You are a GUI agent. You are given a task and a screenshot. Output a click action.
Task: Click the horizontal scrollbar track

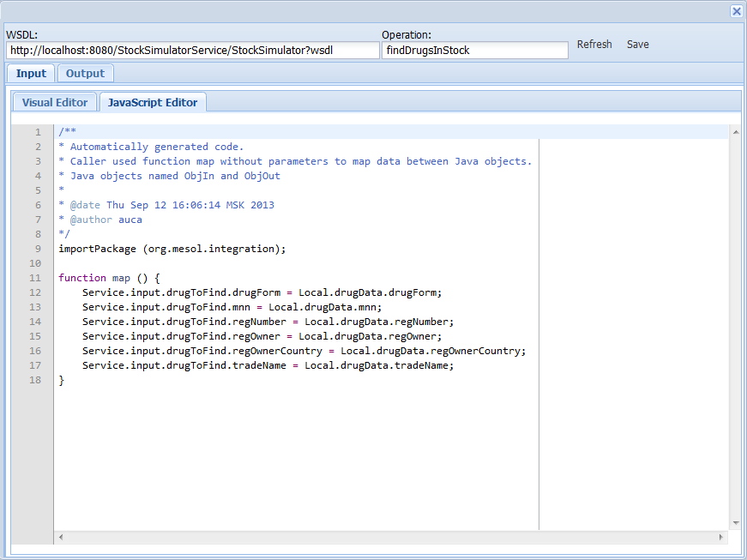tap(386, 537)
